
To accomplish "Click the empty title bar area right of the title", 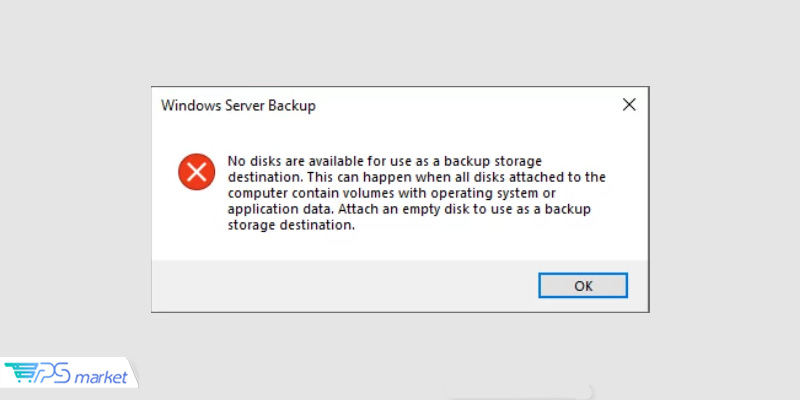I will coord(460,105).
